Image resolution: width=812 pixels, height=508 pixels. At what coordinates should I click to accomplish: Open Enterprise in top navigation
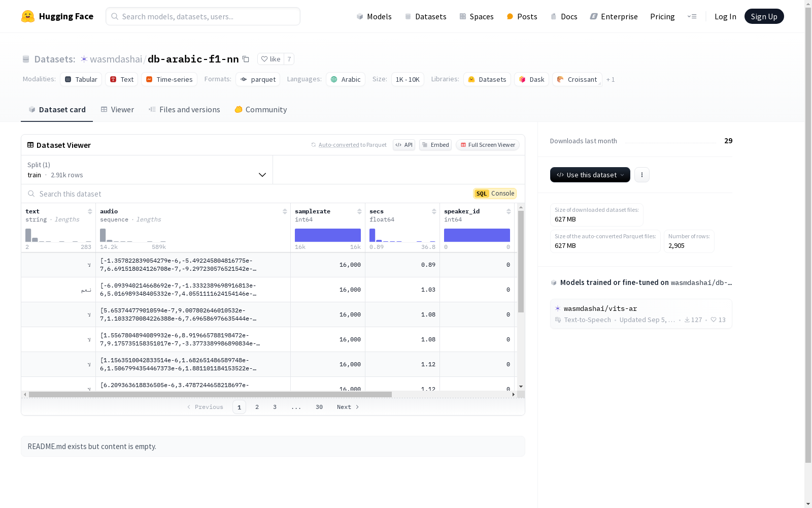pyautogui.click(x=614, y=16)
